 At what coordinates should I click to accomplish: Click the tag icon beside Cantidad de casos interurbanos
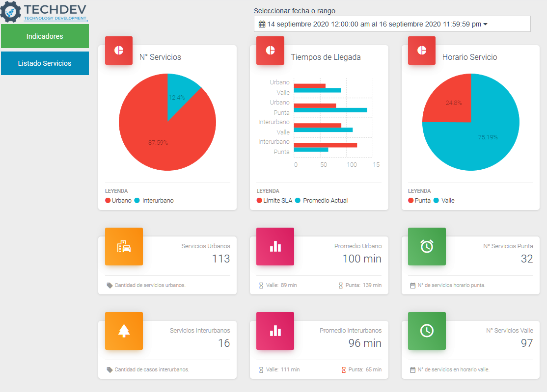[109, 370]
